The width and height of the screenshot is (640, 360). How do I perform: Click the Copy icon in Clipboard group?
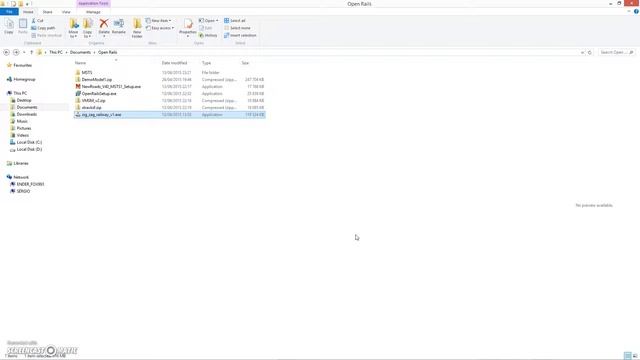(x=9, y=24)
